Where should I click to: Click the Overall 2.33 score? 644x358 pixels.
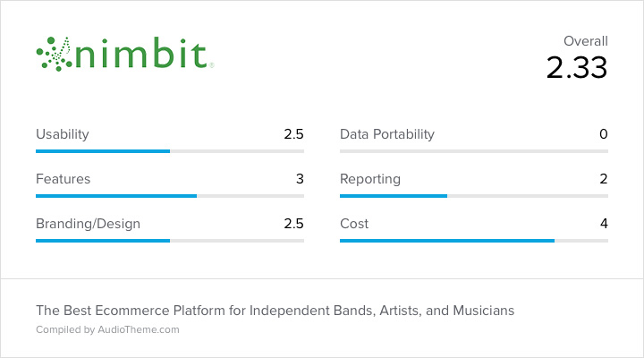(577, 67)
